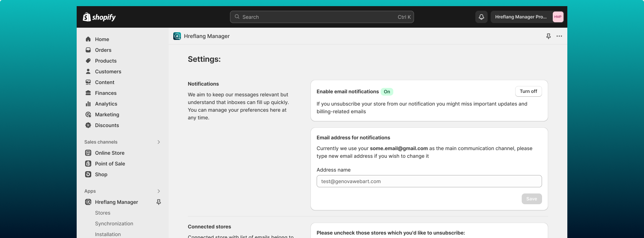Click the Discounts badge icon

(88, 125)
